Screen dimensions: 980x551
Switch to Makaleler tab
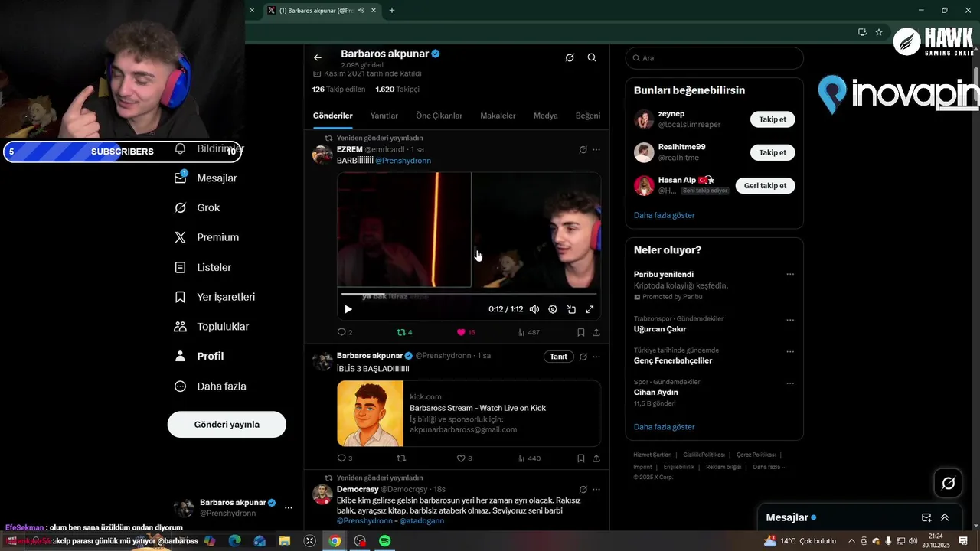pos(498,116)
